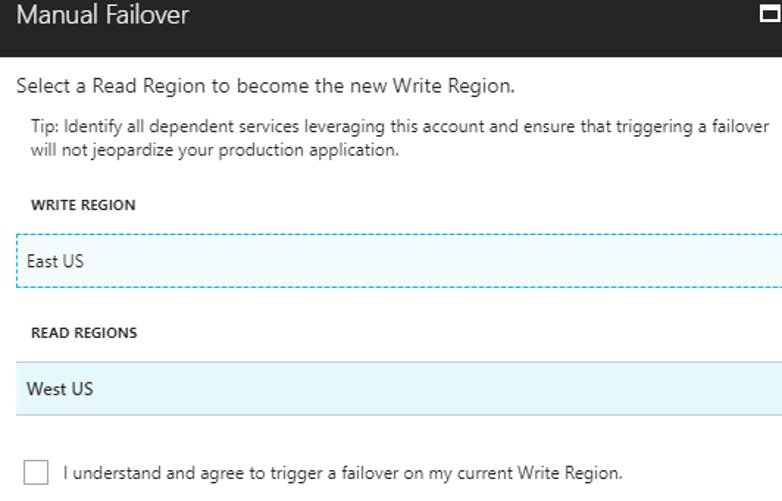This screenshot has height=501, width=782.
Task: Click the Manual Failover title text
Action: click(103, 14)
